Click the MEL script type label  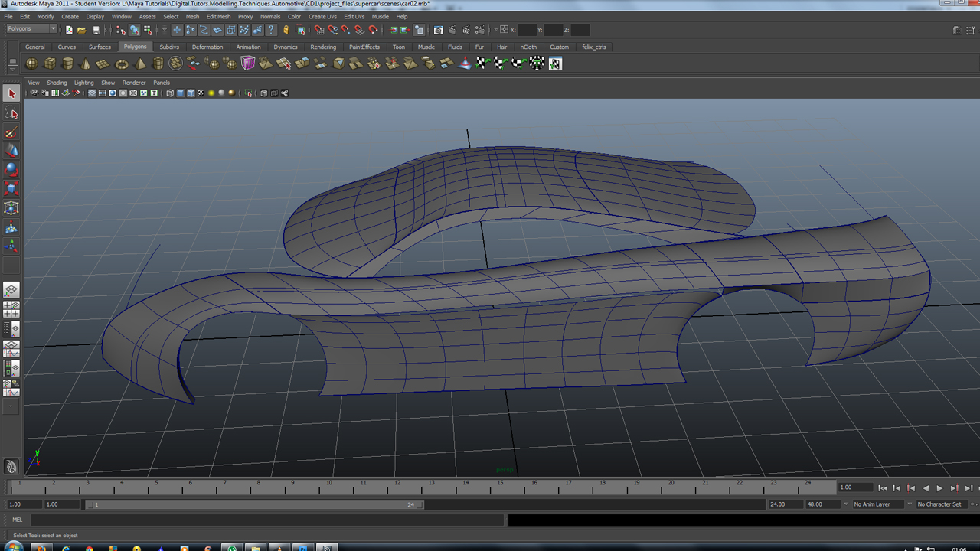pos(17,520)
